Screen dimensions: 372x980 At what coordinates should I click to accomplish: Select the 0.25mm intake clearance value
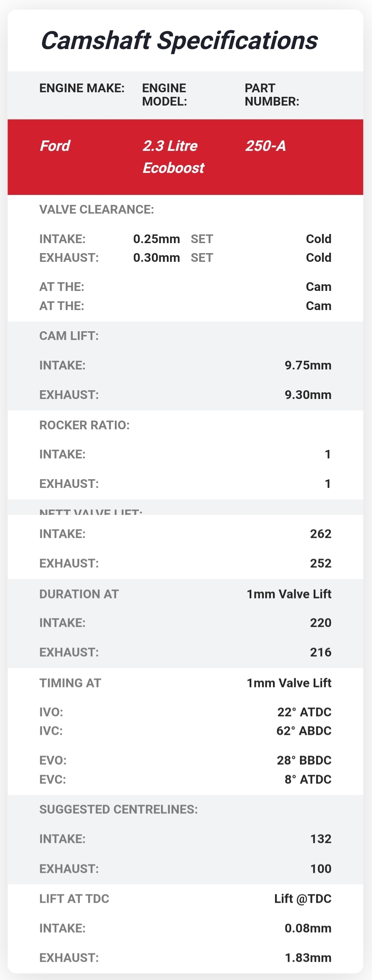(156, 239)
